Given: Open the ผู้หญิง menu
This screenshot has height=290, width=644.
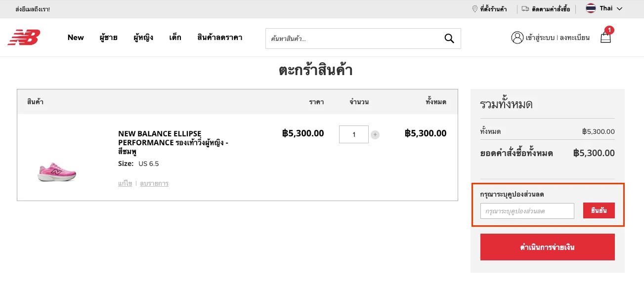Looking at the screenshot, I should 143,38.
